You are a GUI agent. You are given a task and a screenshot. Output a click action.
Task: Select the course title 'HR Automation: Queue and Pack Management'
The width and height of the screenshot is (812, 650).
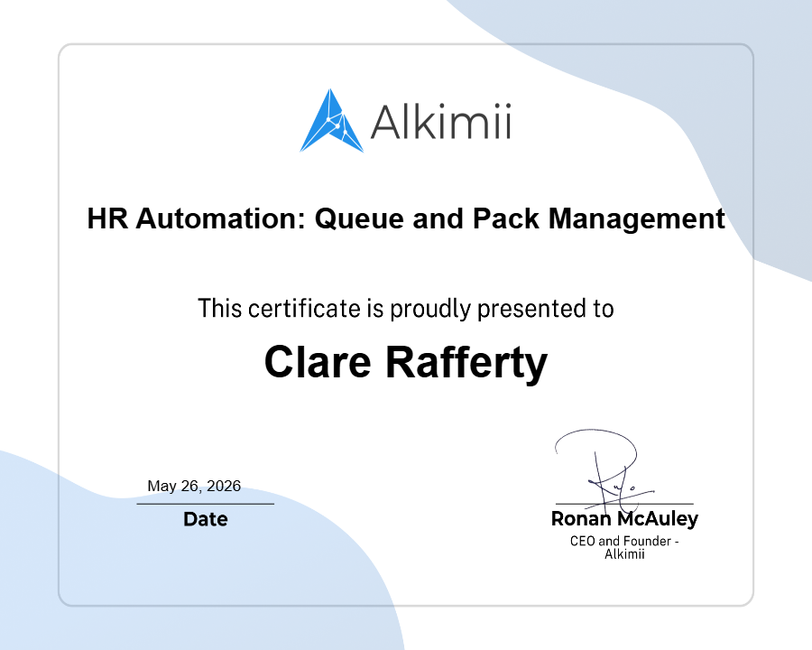tap(406, 218)
